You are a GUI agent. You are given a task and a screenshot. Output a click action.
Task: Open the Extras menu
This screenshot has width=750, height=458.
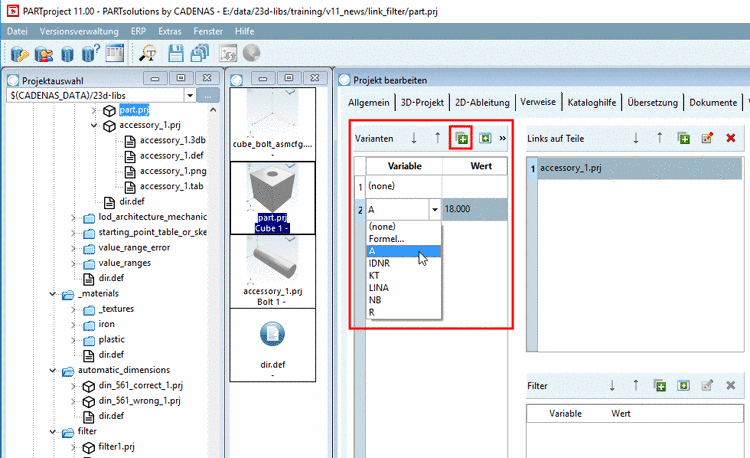(x=170, y=31)
